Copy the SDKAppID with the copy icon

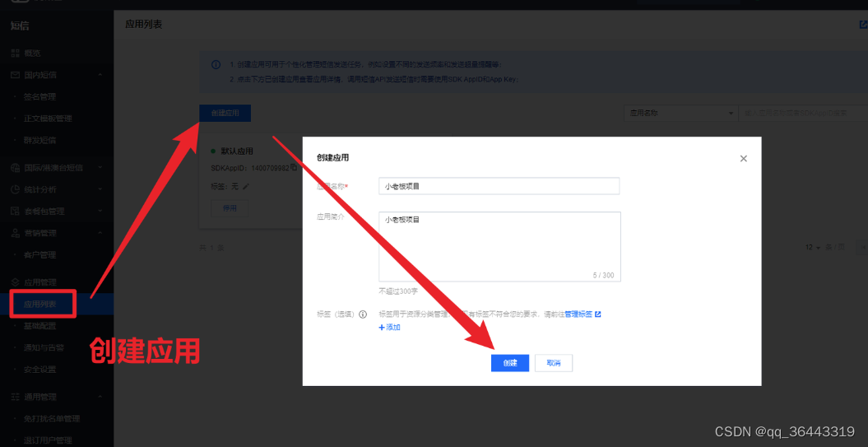click(x=294, y=167)
